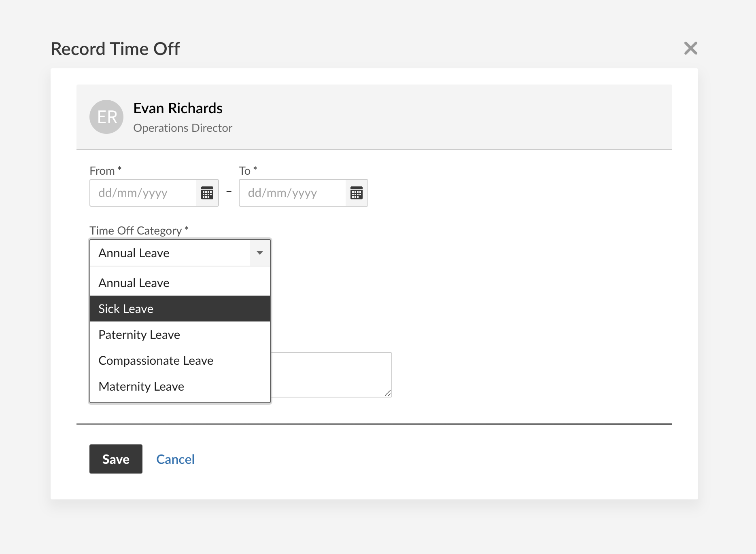Click the Time Off Category label
This screenshot has width=756, height=554.
click(136, 230)
